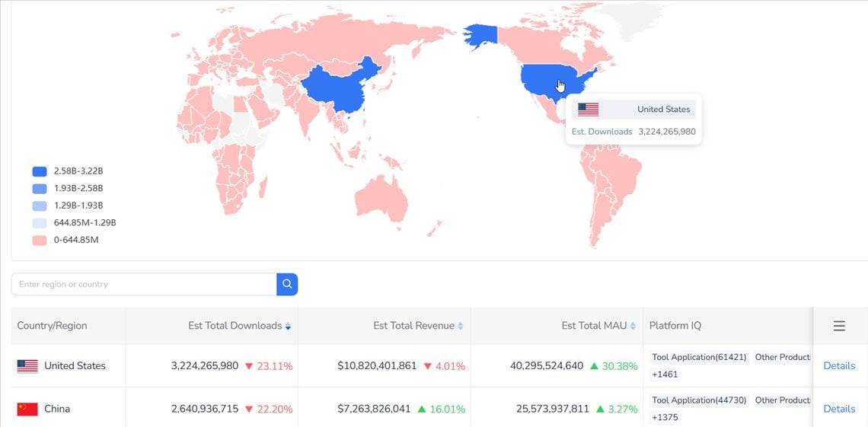Viewport: 868px width, 427px height.
Task: Click the Platform IQ column header
Action: (x=675, y=326)
